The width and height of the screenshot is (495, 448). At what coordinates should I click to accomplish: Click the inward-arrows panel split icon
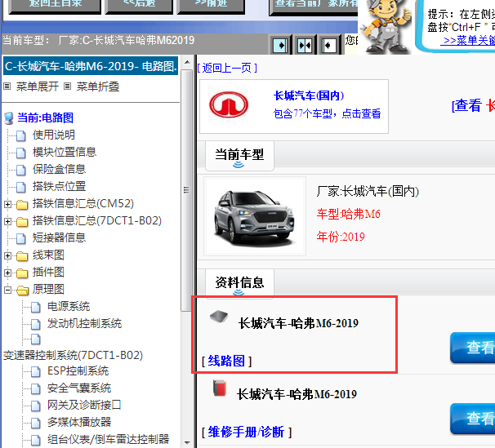(x=305, y=46)
